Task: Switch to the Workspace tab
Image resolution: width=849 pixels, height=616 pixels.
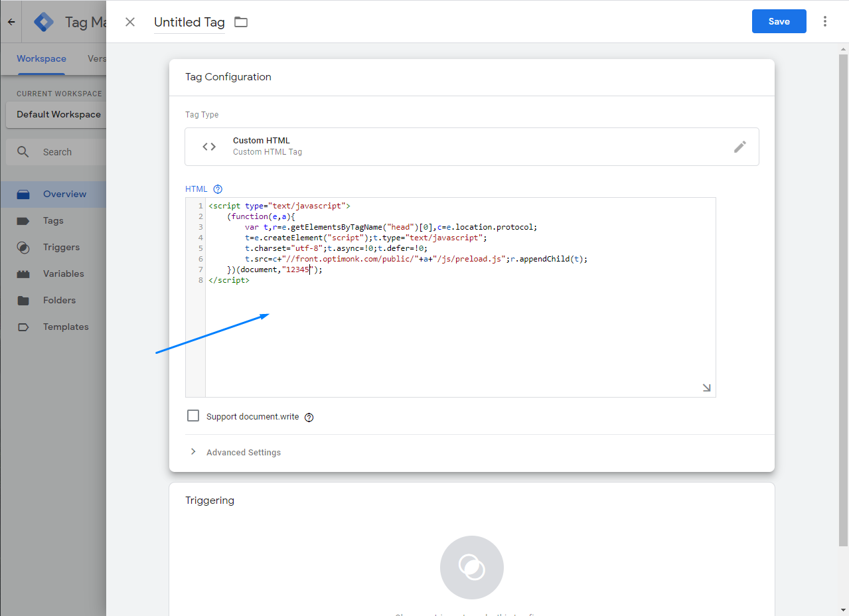Action: pos(41,58)
